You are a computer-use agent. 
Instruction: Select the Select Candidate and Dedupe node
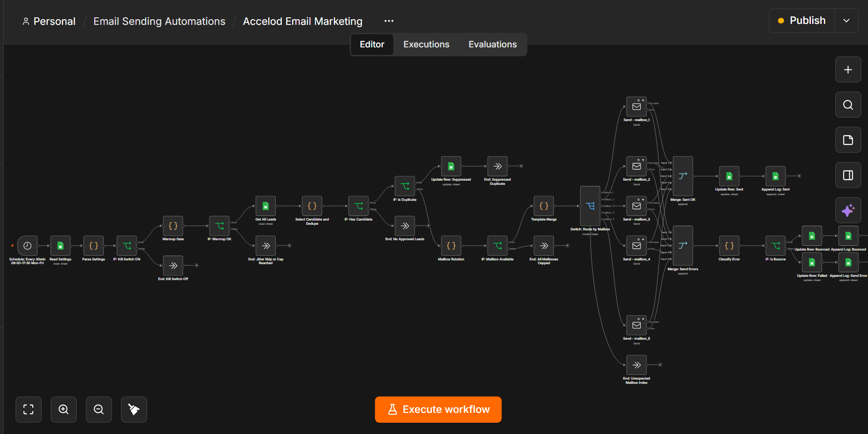pyautogui.click(x=312, y=206)
